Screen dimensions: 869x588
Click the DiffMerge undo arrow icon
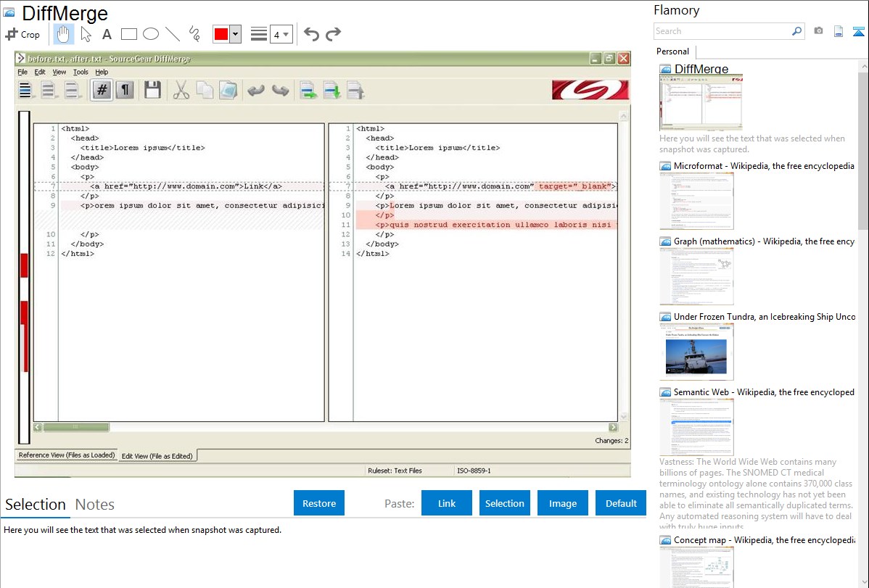pos(255,90)
